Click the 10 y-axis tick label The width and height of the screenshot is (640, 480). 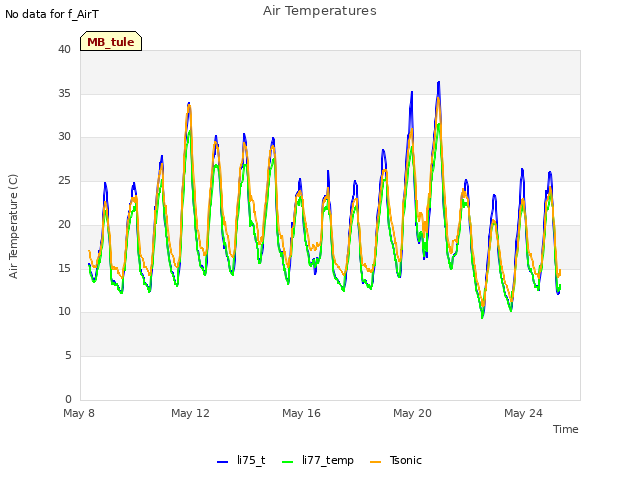[64, 311]
